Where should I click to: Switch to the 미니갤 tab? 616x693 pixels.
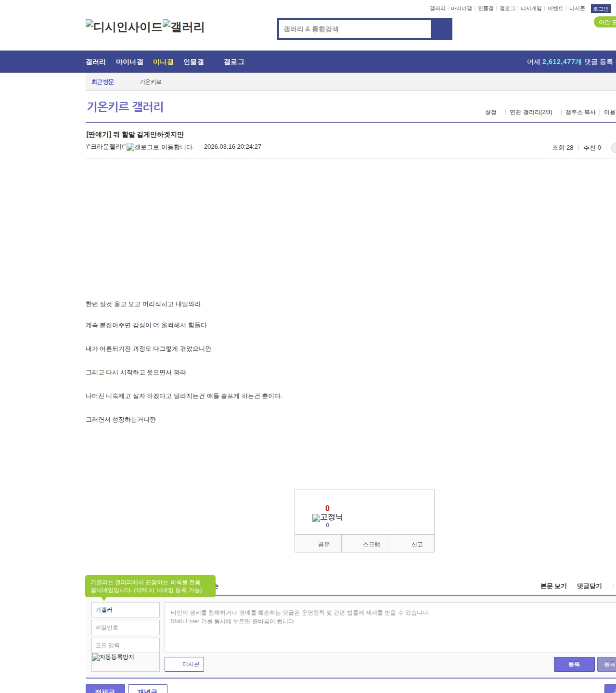(163, 62)
